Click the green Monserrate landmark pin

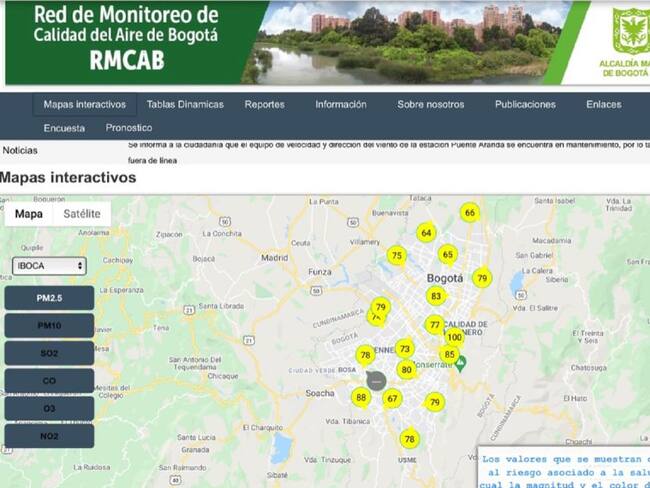(x=460, y=364)
